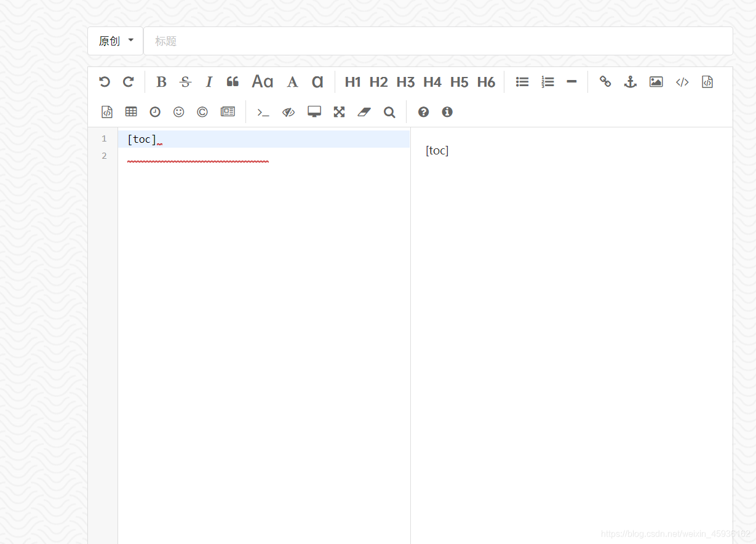Click code file icon beside inline code icon
756x544 pixels.
tap(707, 82)
